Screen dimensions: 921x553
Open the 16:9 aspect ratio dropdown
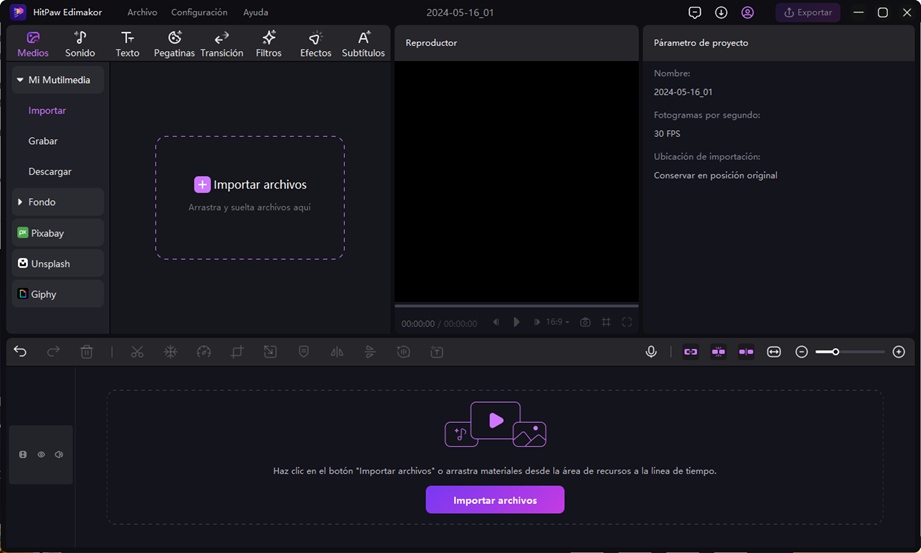click(x=557, y=323)
